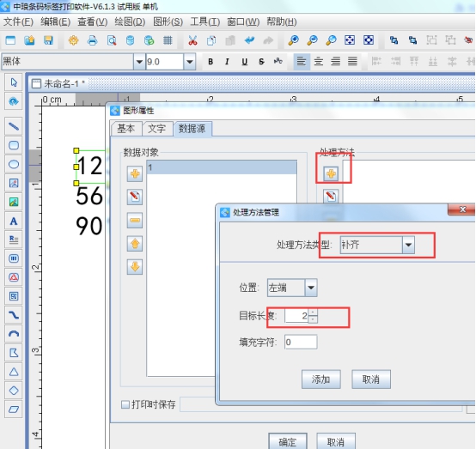The height and width of the screenshot is (449, 476).
Task: Toggle the grid display icon
Action: [168, 40]
